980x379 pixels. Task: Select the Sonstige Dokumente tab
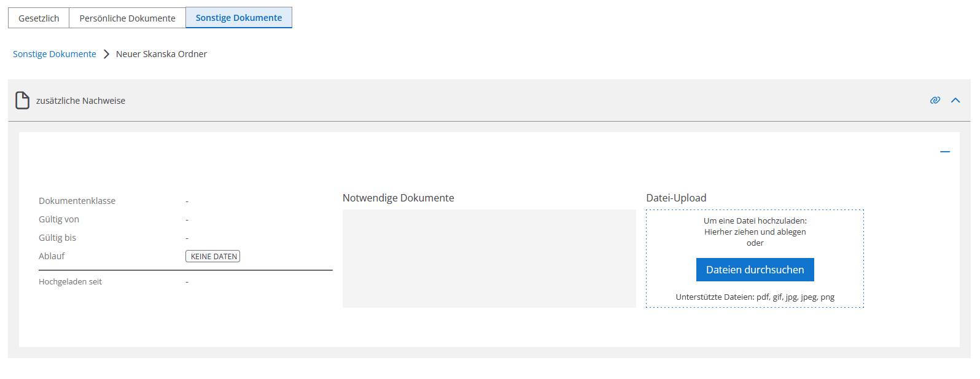[x=239, y=18]
